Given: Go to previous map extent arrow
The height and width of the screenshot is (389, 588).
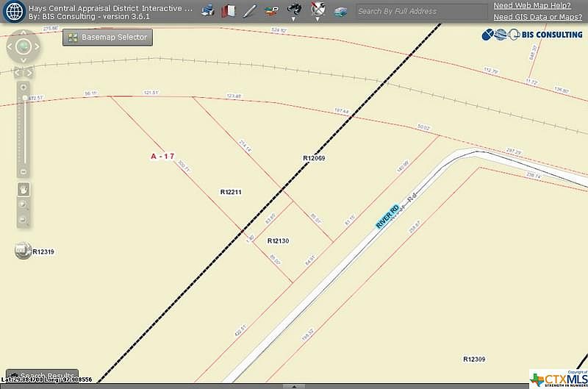Looking at the screenshot, I should tap(18, 73).
